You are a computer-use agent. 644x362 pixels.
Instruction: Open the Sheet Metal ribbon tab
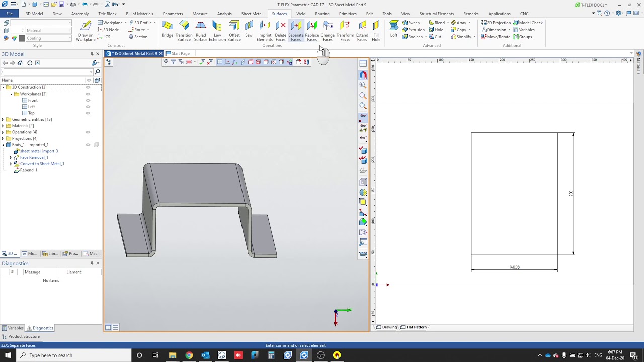click(252, 14)
